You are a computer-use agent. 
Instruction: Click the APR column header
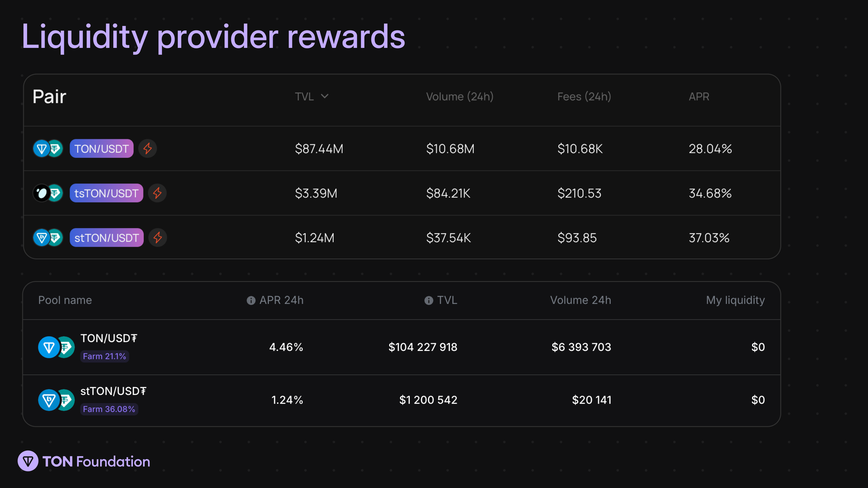[x=699, y=97]
